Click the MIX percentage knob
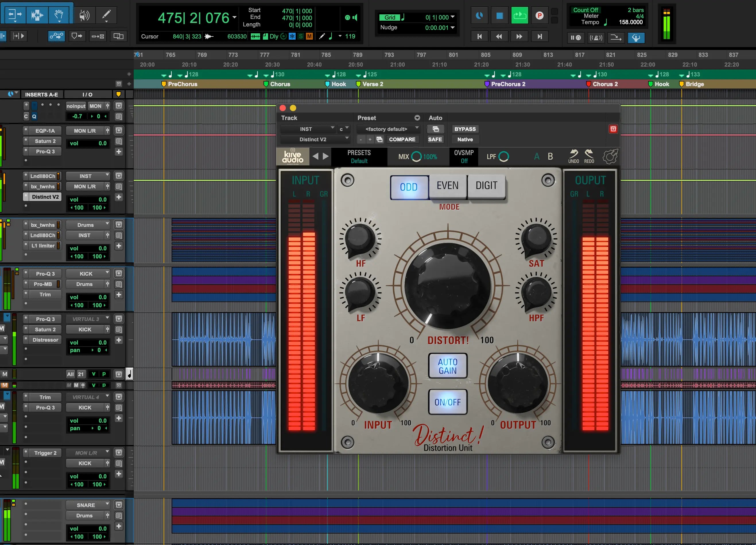This screenshot has height=545, width=756. tap(416, 156)
